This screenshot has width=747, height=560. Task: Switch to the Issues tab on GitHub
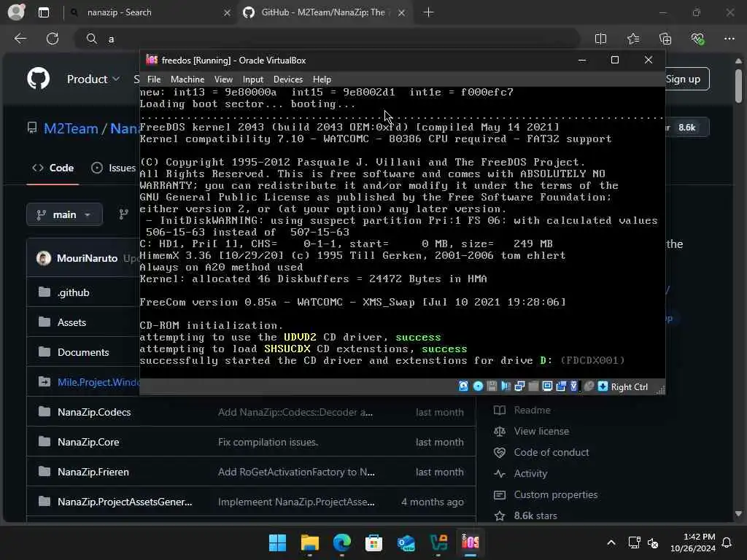pos(113,168)
